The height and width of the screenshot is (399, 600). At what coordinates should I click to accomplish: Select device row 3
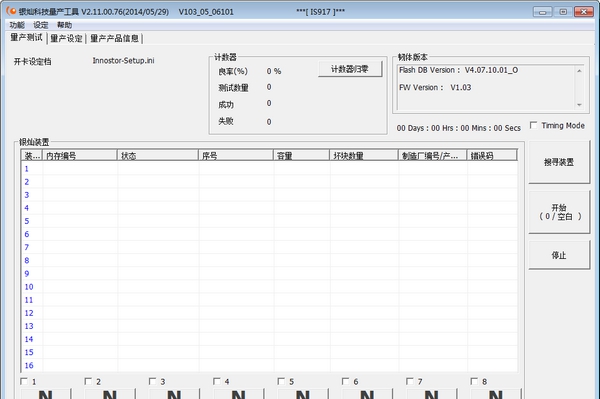point(270,195)
